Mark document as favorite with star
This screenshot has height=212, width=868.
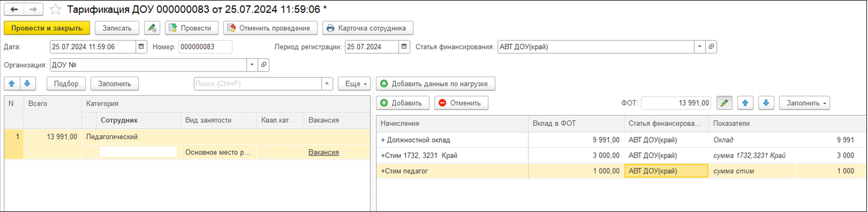pos(56,10)
